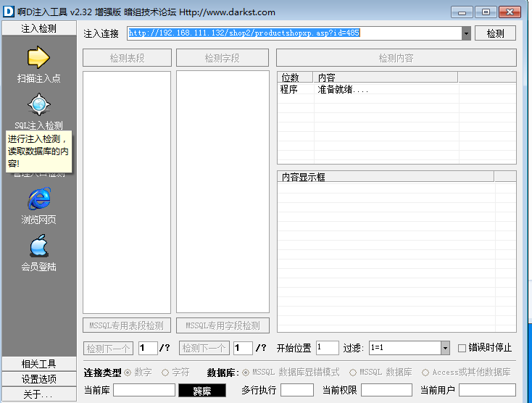Click the MSSQL专用字段检测 button
The width and height of the screenshot is (532, 403).
point(223,325)
